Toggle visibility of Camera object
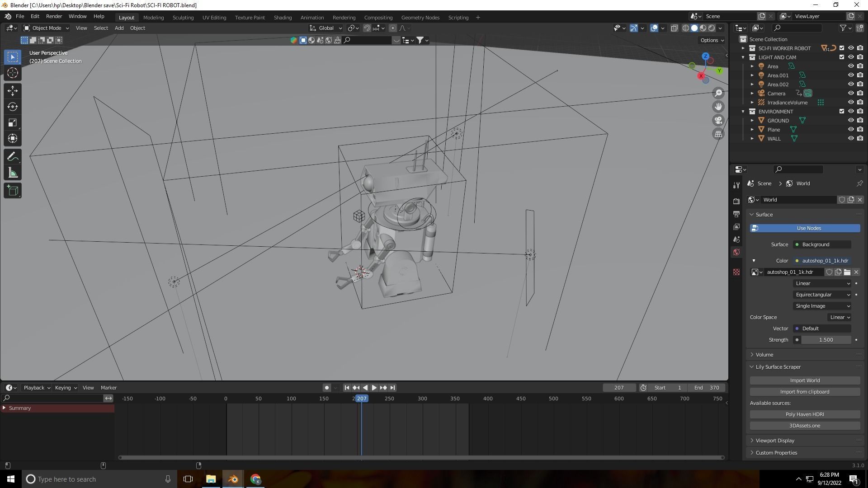868x488 pixels. click(x=850, y=94)
